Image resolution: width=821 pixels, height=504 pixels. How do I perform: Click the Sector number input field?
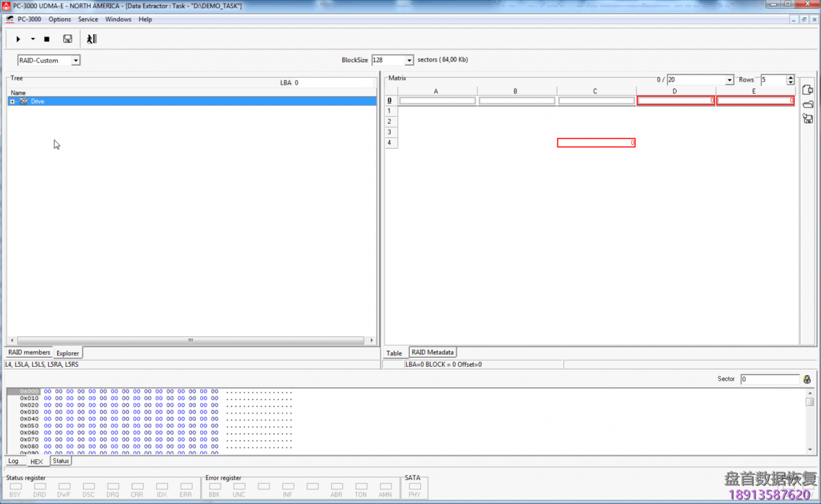coord(769,379)
